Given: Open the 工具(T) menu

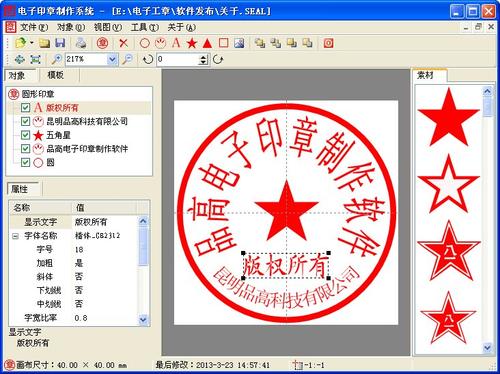Looking at the screenshot, I should click(145, 27).
